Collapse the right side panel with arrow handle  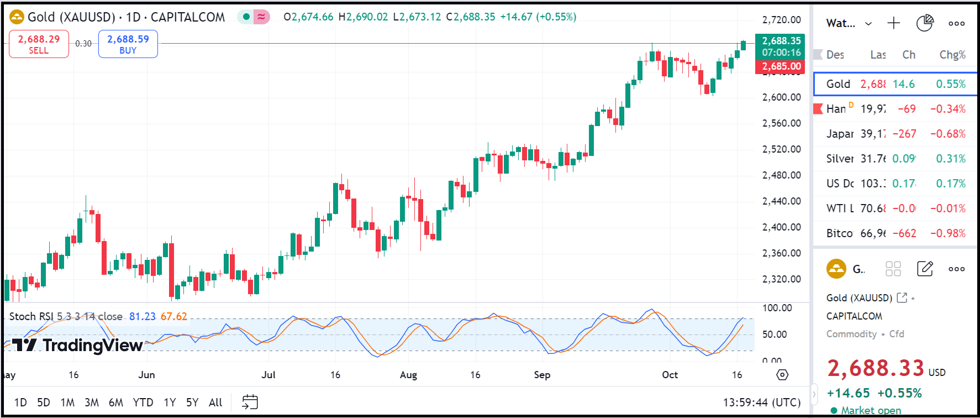pyautogui.click(x=813, y=395)
